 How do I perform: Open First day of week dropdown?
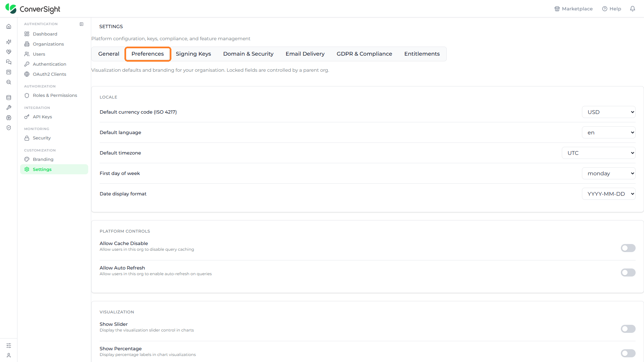(x=608, y=174)
